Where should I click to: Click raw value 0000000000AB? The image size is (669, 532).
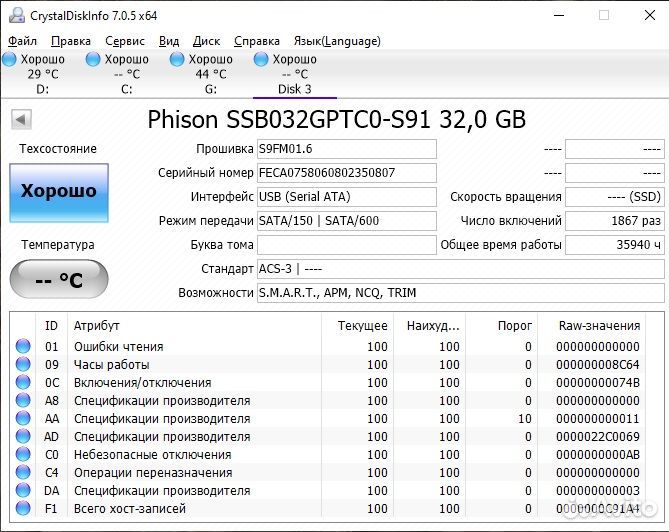[598, 454]
